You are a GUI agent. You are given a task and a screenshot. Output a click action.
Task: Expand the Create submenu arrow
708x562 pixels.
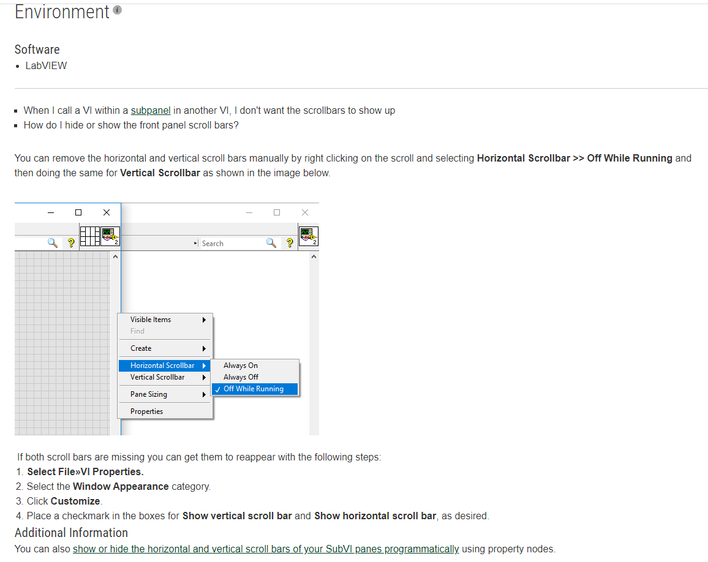(204, 348)
